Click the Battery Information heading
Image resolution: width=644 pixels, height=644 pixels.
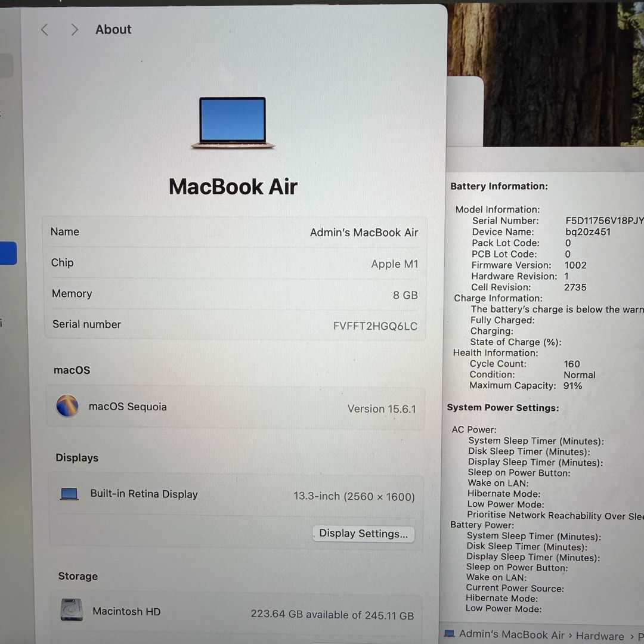[x=499, y=186]
